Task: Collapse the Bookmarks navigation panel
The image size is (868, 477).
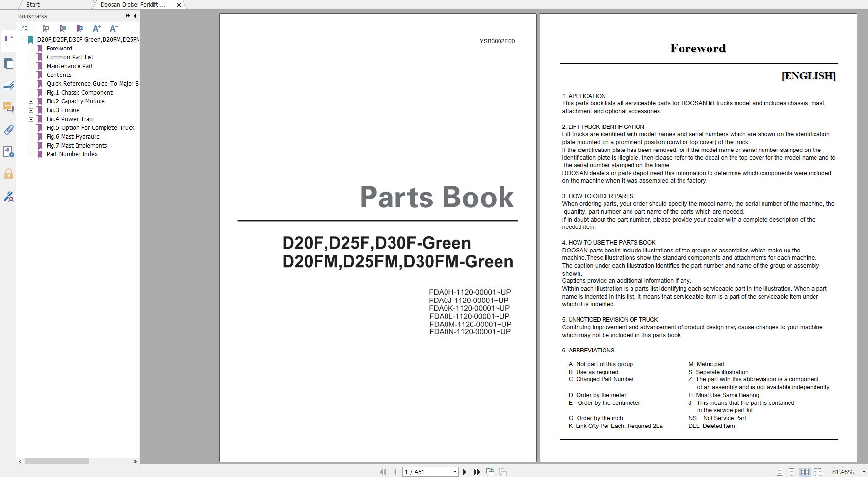Action: [135, 16]
